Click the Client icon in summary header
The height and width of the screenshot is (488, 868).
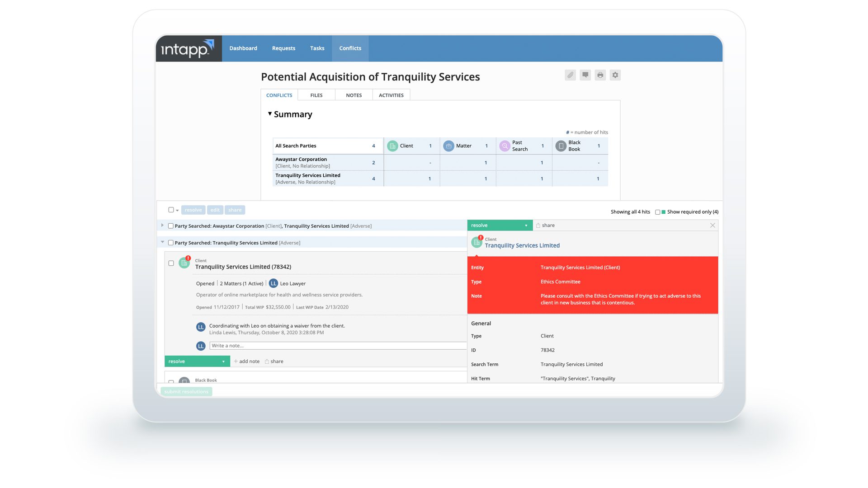(x=392, y=146)
